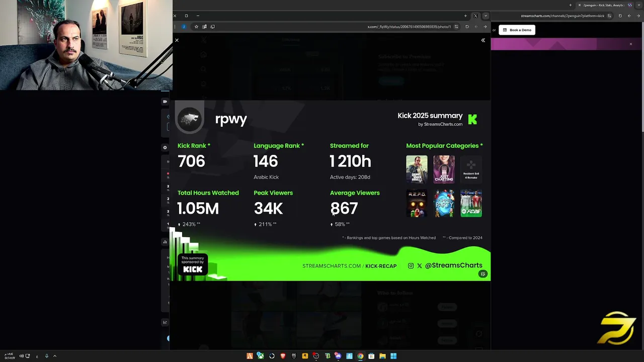The height and width of the screenshot is (362, 644).
Task: Click the bar chart icon in left sidebar
Action: pyautogui.click(x=165, y=242)
